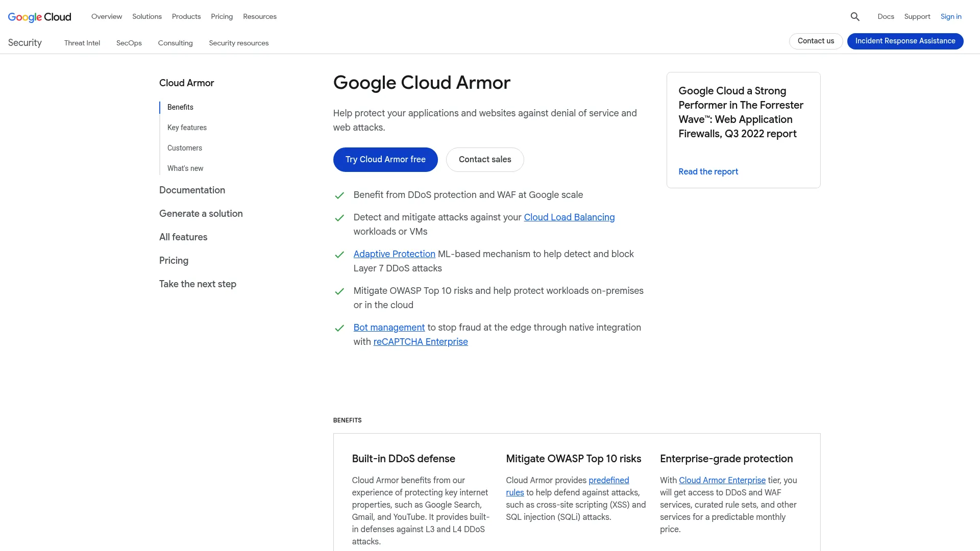Go to Docs
The width and height of the screenshot is (980, 551).
(886, 16)
